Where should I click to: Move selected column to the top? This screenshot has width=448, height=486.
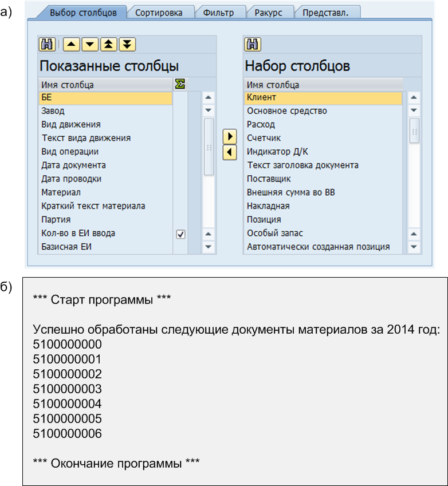pos(108,44)
